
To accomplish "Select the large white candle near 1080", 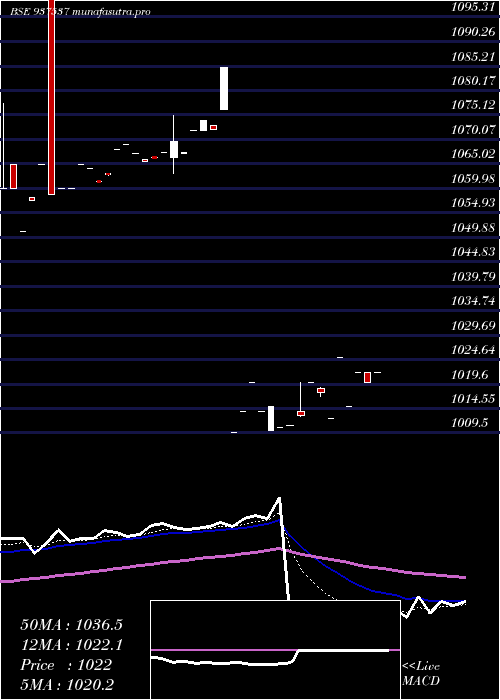I will (224, 88).
